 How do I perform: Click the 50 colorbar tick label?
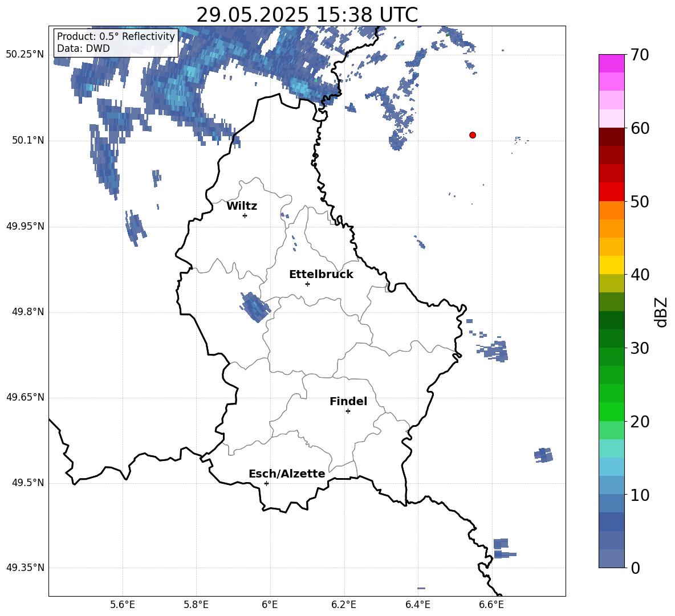(x=640, y=201)
